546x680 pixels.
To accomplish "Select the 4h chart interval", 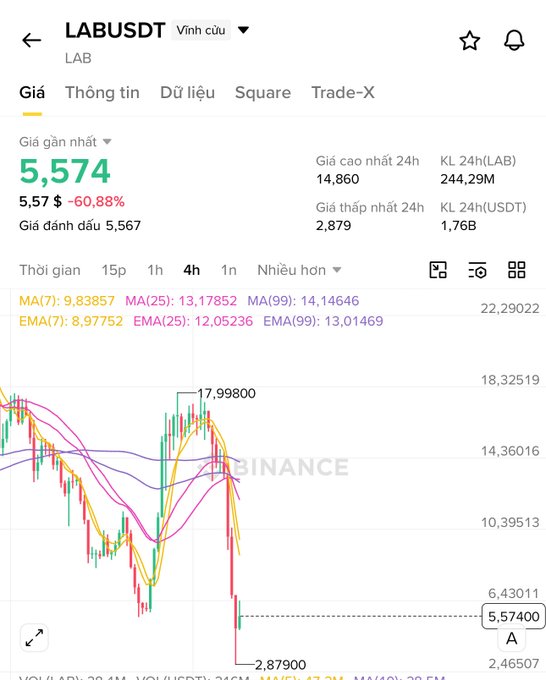I will click(192, 270).
